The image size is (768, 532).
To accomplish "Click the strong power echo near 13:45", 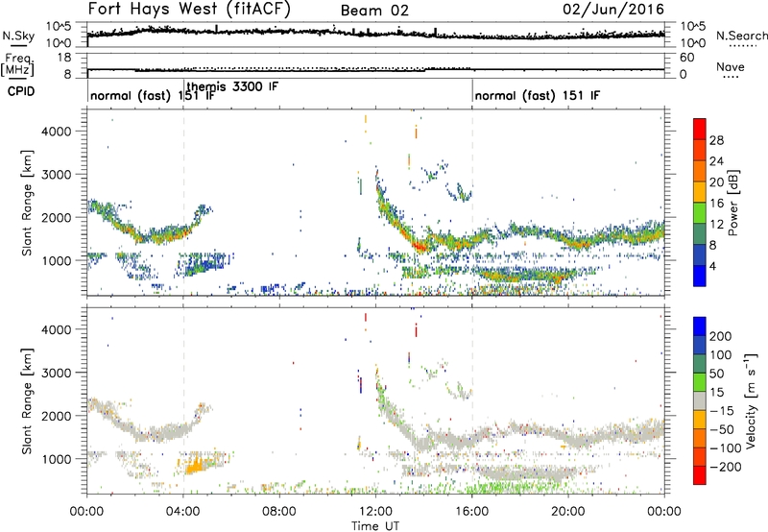I will pos(420,245).
